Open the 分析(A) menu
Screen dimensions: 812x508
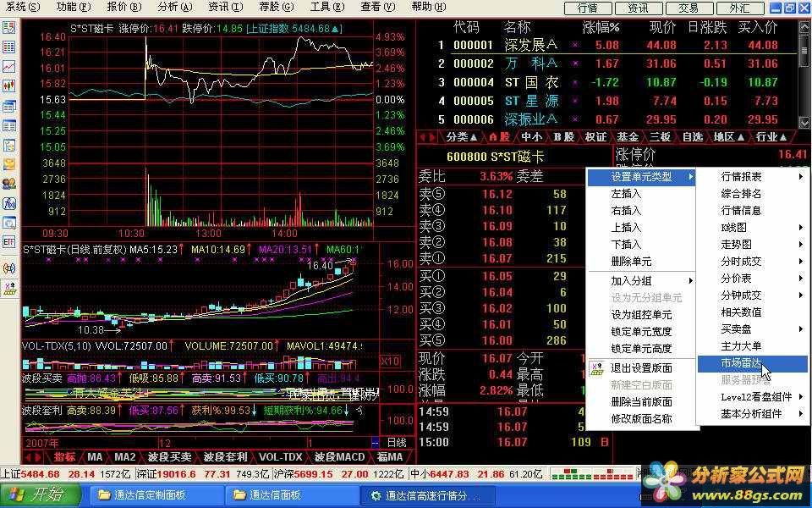[x=175, y=7]
